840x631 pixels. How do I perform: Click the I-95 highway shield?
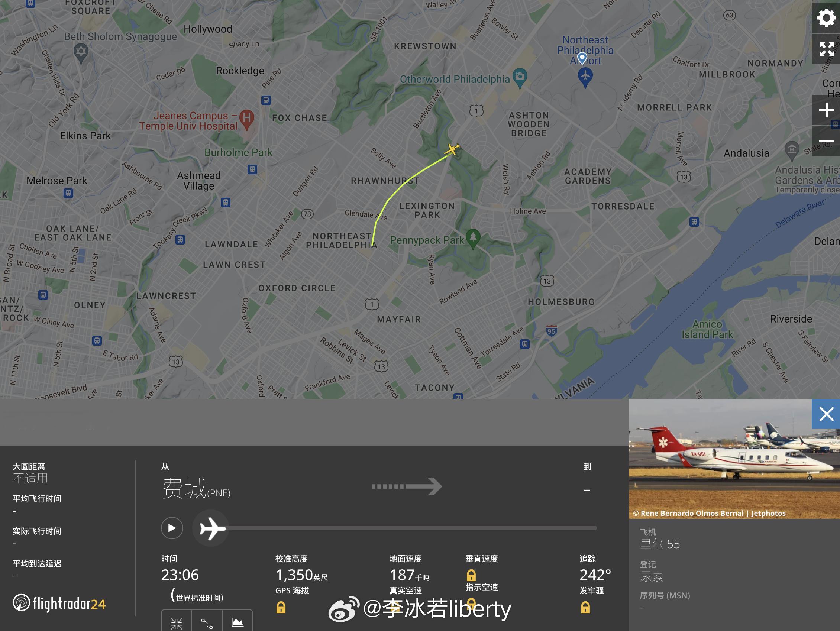tap(551, 330)
